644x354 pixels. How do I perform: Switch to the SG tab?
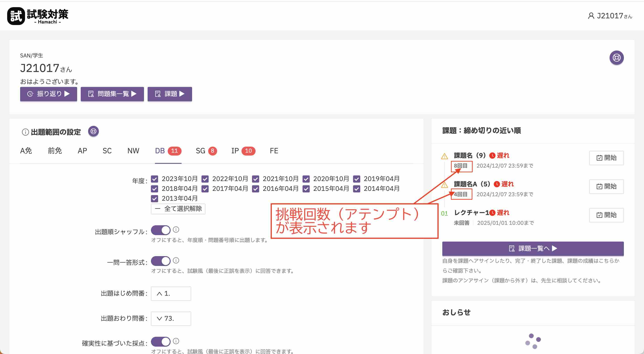click(200, 151)
